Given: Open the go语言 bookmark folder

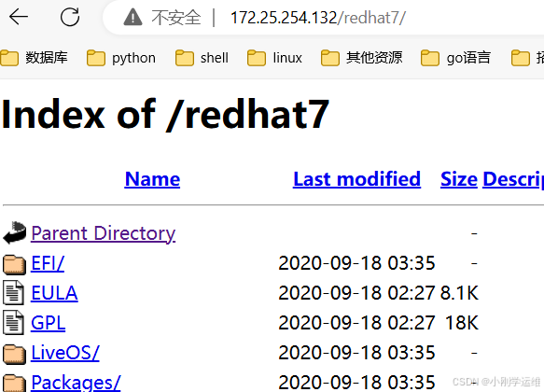Looking at the screenshot, I should coord(455,58).
